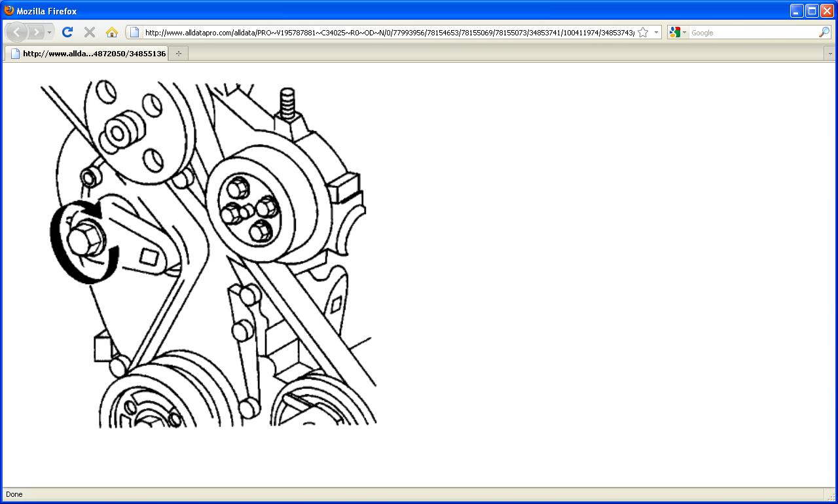838x504 pixels.
Task: Click the search magnifier button
Action: (824, 32)
